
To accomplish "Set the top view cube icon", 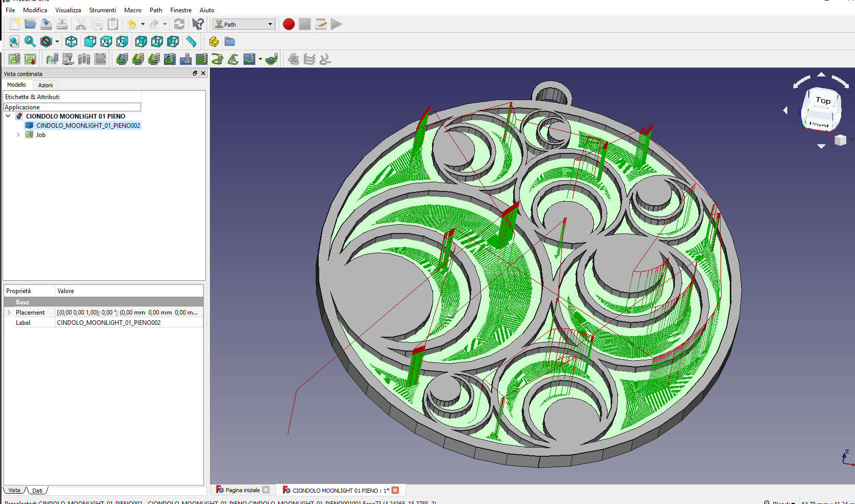I will [106, 42].
